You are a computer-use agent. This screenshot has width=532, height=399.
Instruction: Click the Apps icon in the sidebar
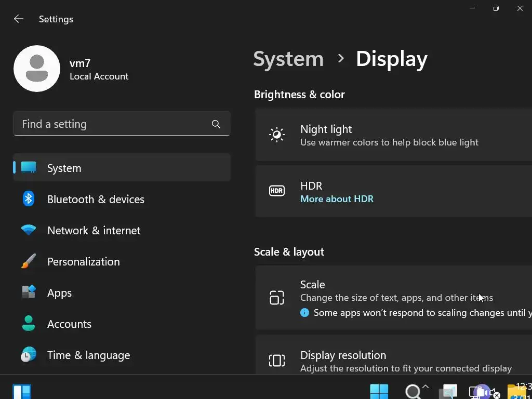29,292
